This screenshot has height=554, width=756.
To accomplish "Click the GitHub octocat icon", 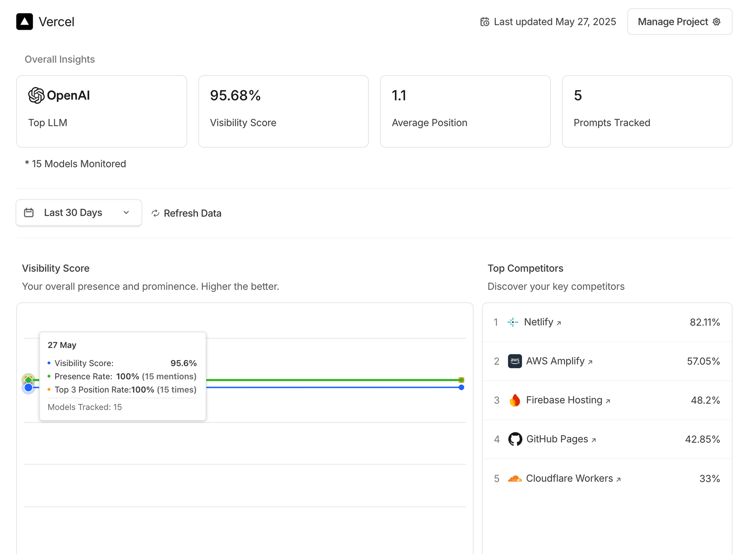I will pos(515,439).
